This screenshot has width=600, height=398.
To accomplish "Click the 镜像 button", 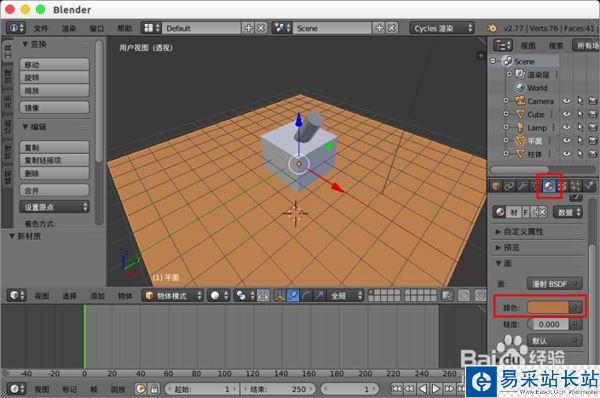I will 54,108.
